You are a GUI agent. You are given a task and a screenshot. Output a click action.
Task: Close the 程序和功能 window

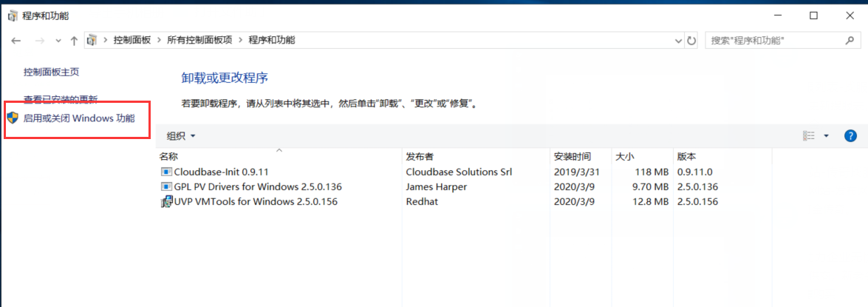(x=850, y=16)
